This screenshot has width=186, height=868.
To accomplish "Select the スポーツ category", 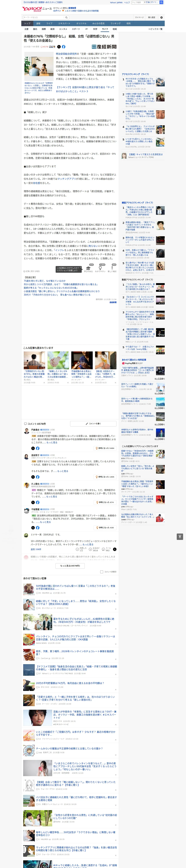I will (76, 29).
